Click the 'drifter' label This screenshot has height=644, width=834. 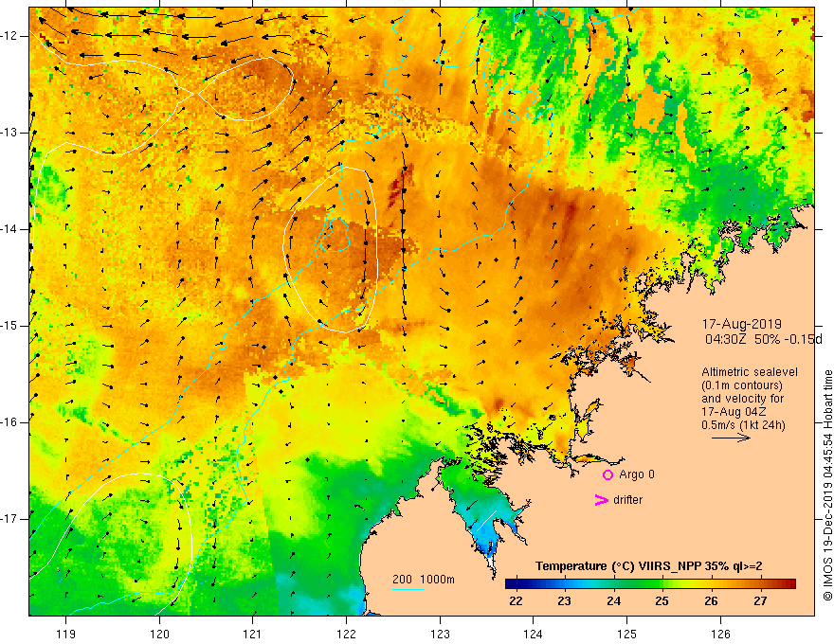(x=627, y=500)
